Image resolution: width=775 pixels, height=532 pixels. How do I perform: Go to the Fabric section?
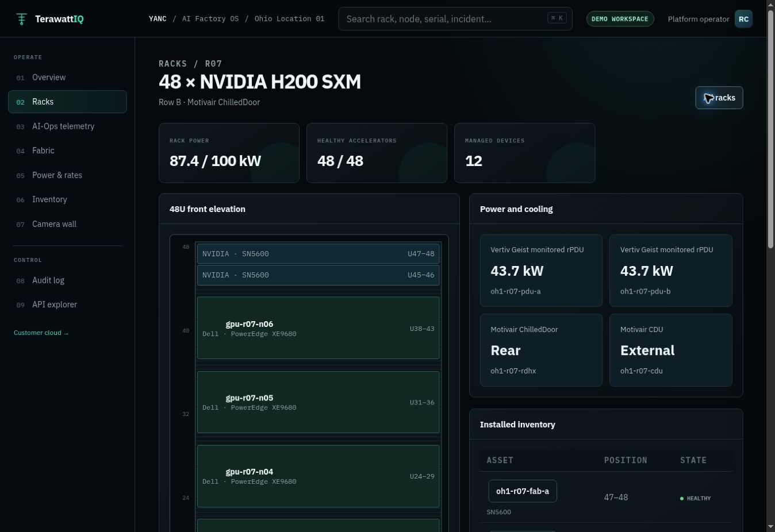point(67,151)
